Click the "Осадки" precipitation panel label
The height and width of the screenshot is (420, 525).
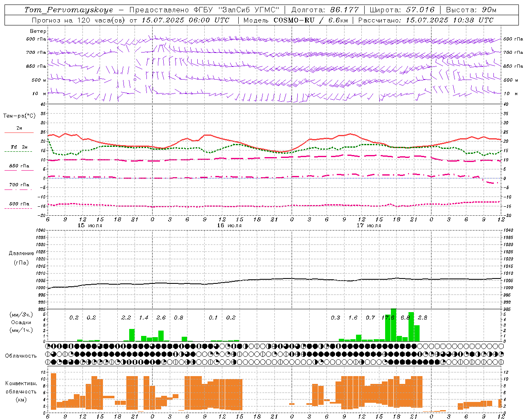pyautogui.click(x=21, y=322)
